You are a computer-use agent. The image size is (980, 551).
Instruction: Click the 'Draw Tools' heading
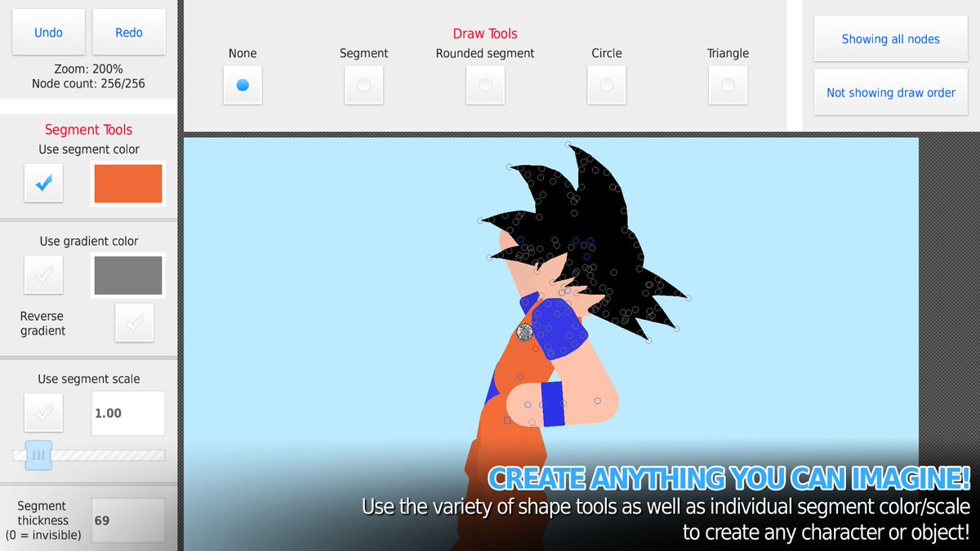(x=485, y=33)
